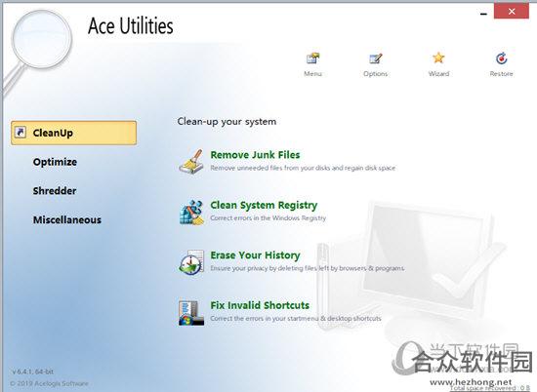537x392 pixels.
Task: Click the Menu label text
Action: pos(312,73)
